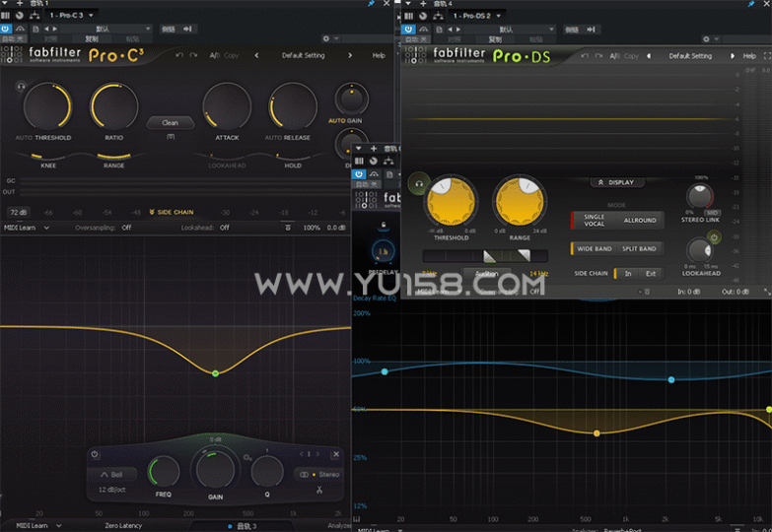Open Help menu in Pro-C 3

(379, 55)
